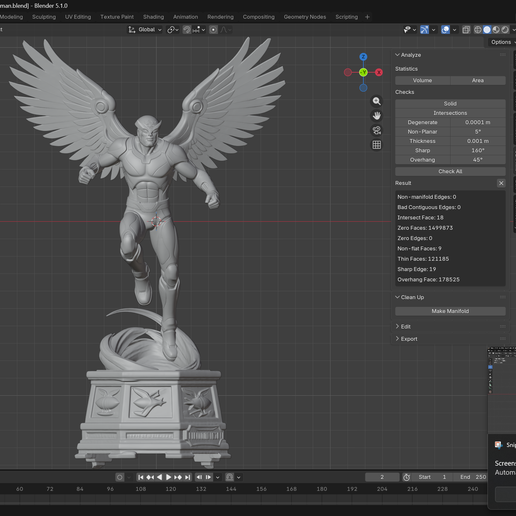The width and height of the screenshot is (516, 516).
Task: Click the Check All button
Action: pyautogui.click(x=450, y=171)
